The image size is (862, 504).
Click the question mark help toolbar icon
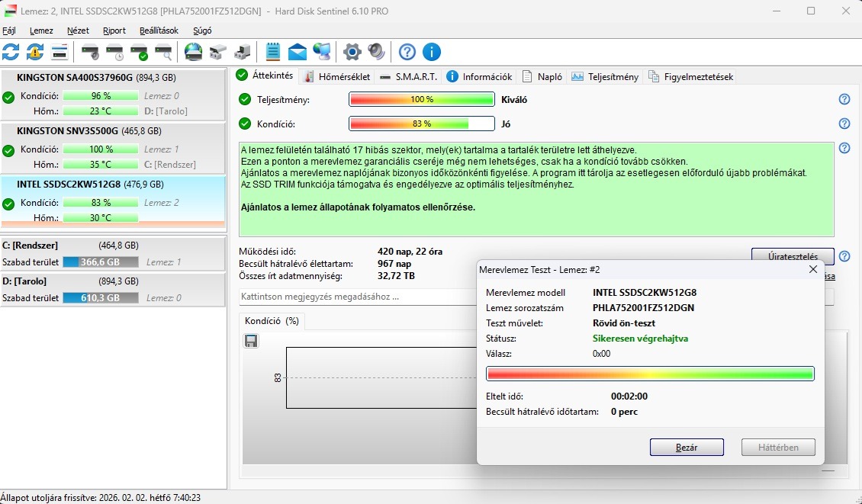point(407,52)
